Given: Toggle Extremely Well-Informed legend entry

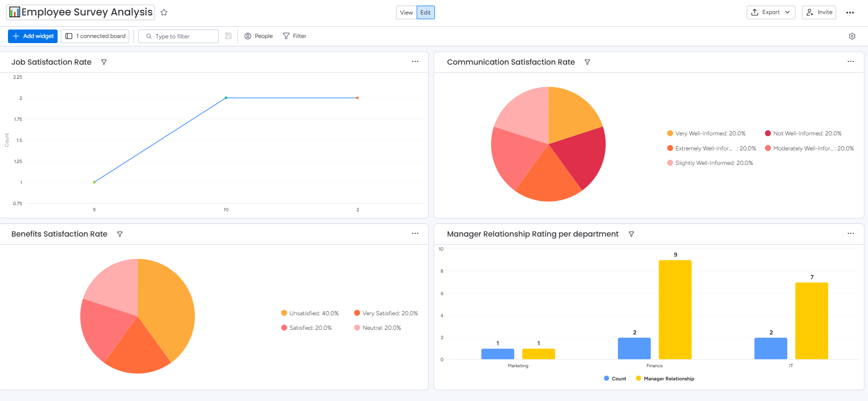Looking at the screenshot, I should [712, 149].
